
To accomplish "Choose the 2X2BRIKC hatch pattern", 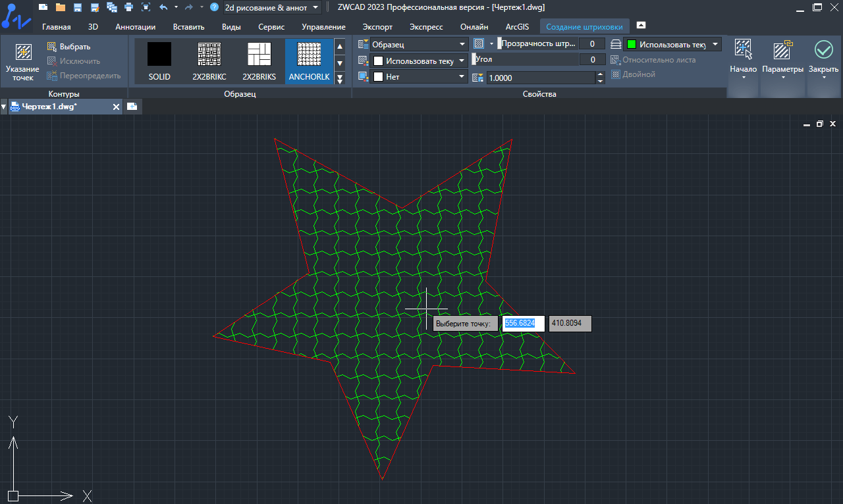I will [x=209, y=61].
